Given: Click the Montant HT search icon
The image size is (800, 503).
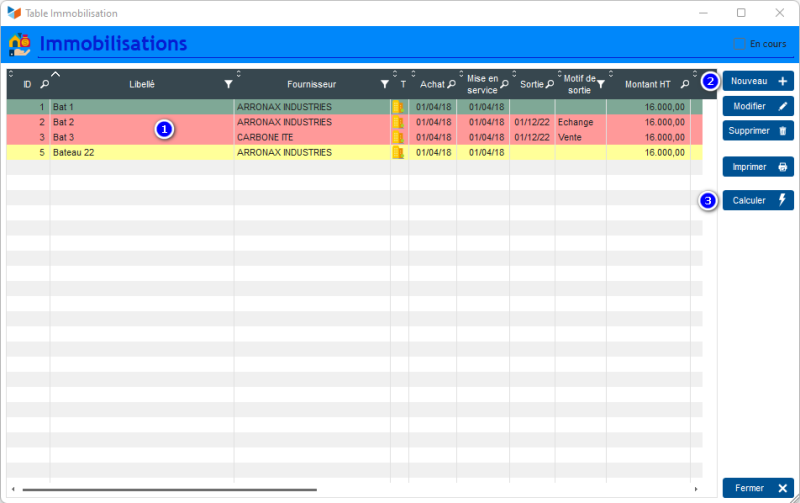Looking at the screenshot, I should pyautogui.click(x=685, y=85).
